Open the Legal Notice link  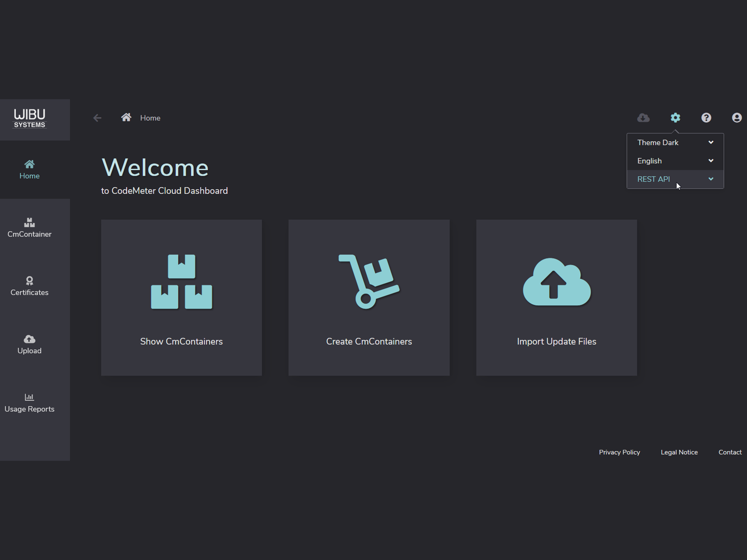point(679,452)
